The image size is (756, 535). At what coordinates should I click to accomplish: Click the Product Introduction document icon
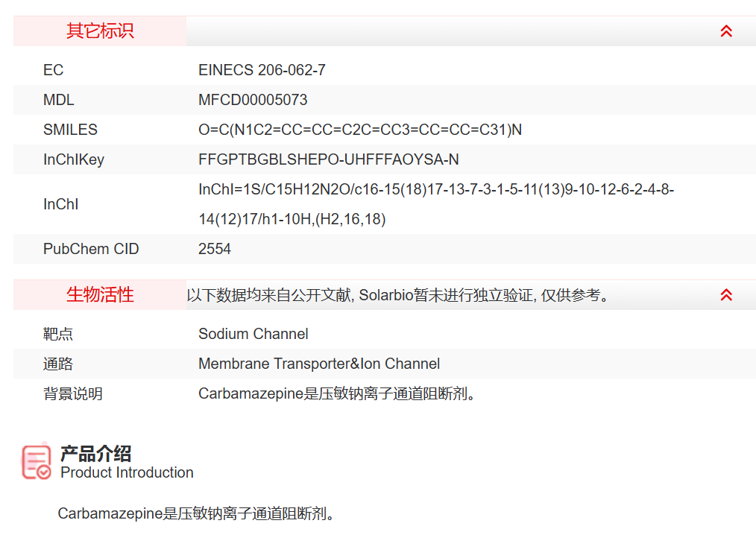coord(36,462)
